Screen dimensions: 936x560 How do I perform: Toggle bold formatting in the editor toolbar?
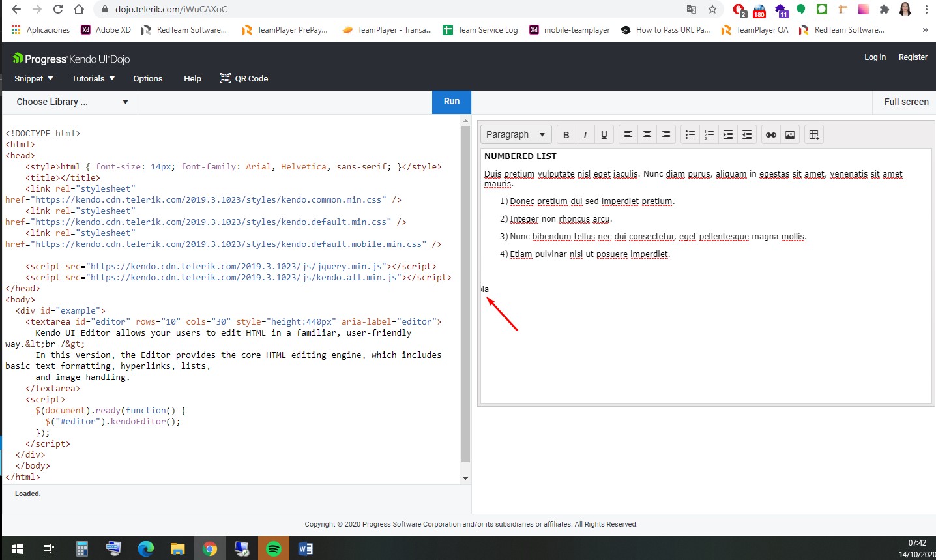tap(566, 135)
